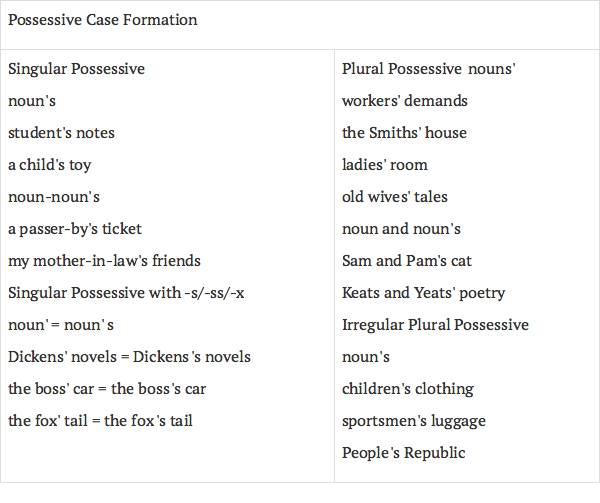Click "Irregular Plural Possessive" heading

click(x=435, y=325)
